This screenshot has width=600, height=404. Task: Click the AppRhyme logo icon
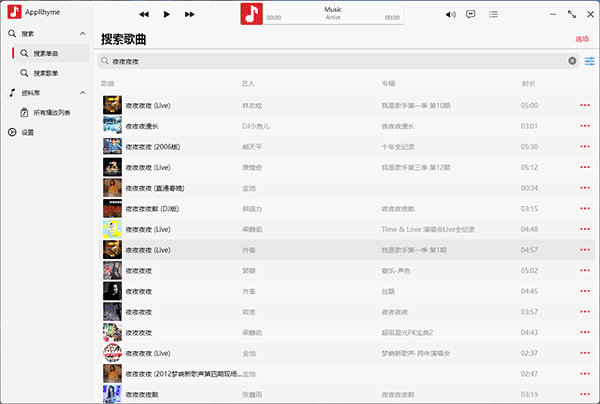(15, 12)
